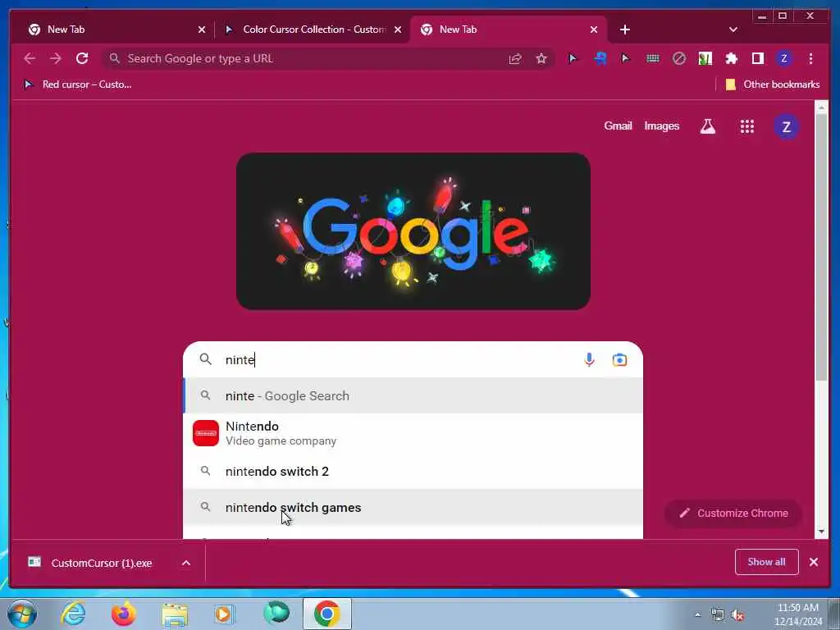
Task: Click the page scrollbar up arrow
Action: (x=821, y=107)
